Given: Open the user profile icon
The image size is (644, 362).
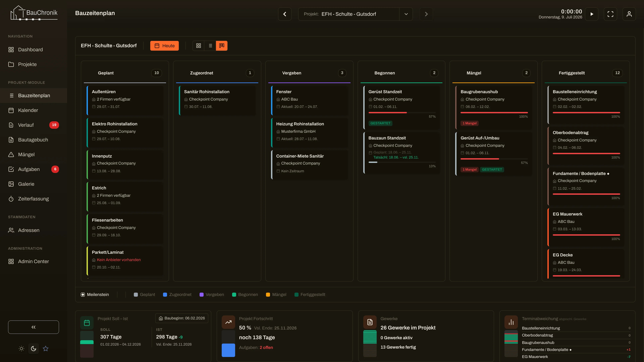Looking at the screenshot, I should tap(629, 14).
